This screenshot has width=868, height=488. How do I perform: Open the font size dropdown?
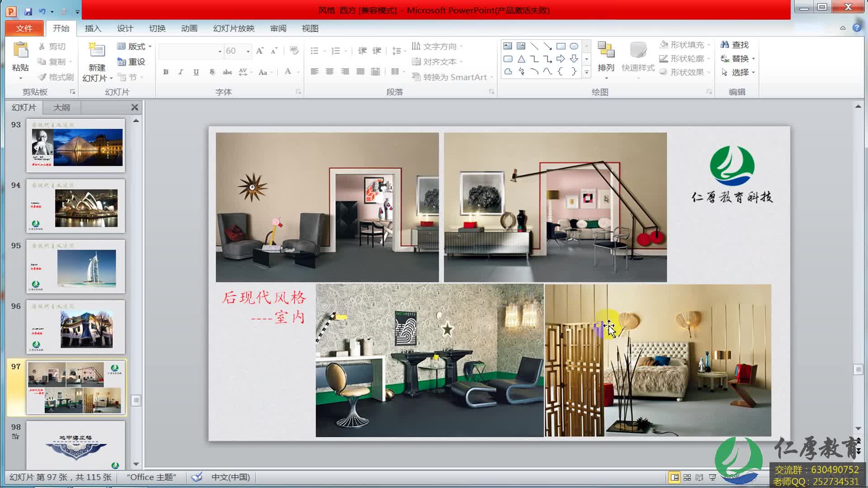248,51
